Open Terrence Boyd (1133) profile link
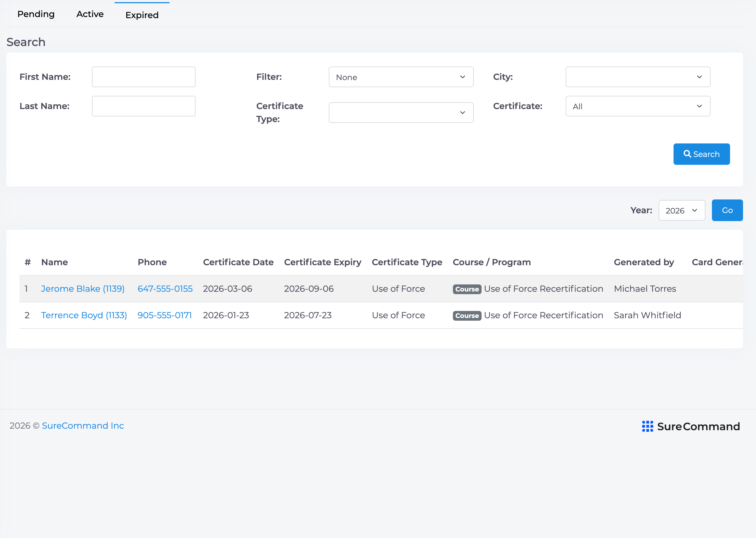756x538 pixels. pos(84,315)
